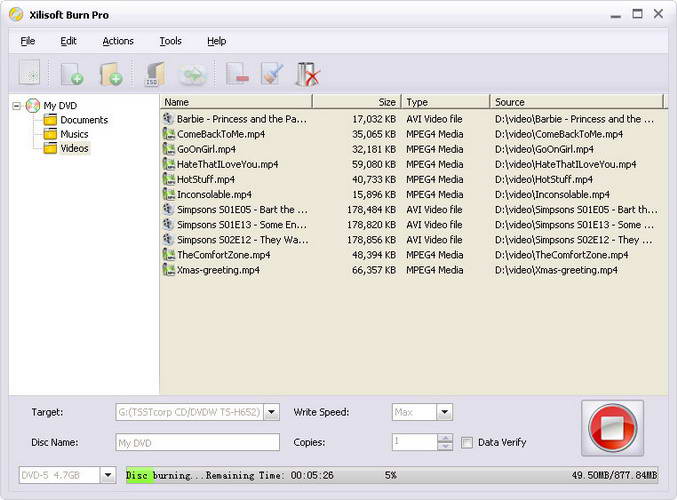Click the 'D:\video\TheComfortZone.mp4' source cell

pyautogui.click(x=561, y=255)
